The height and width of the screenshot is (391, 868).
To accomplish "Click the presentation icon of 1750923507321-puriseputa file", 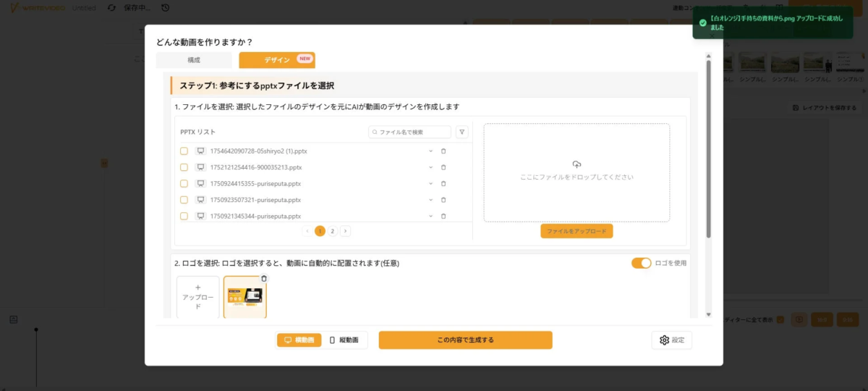I will [200, 200].
